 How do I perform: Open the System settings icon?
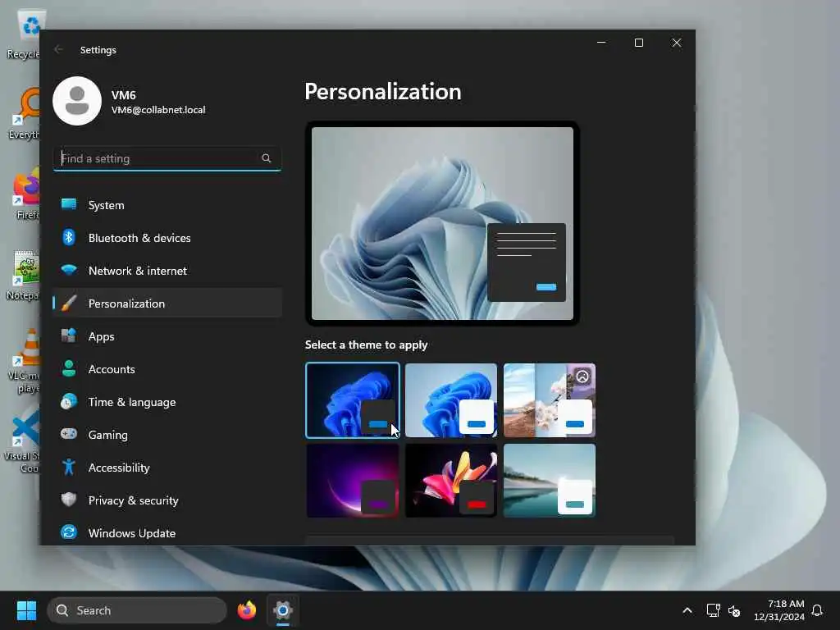[69, 204]
